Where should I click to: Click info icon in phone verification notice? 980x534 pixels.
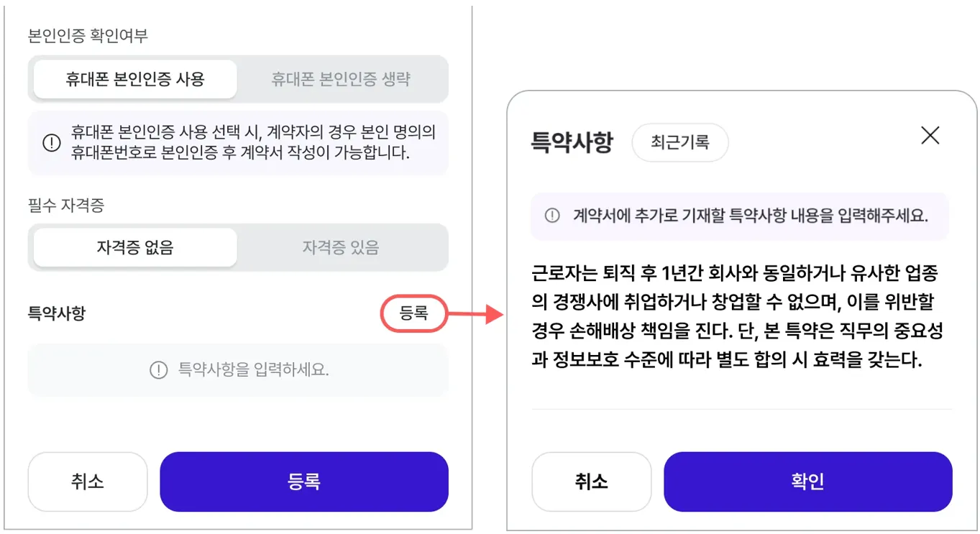pos(52,142)
